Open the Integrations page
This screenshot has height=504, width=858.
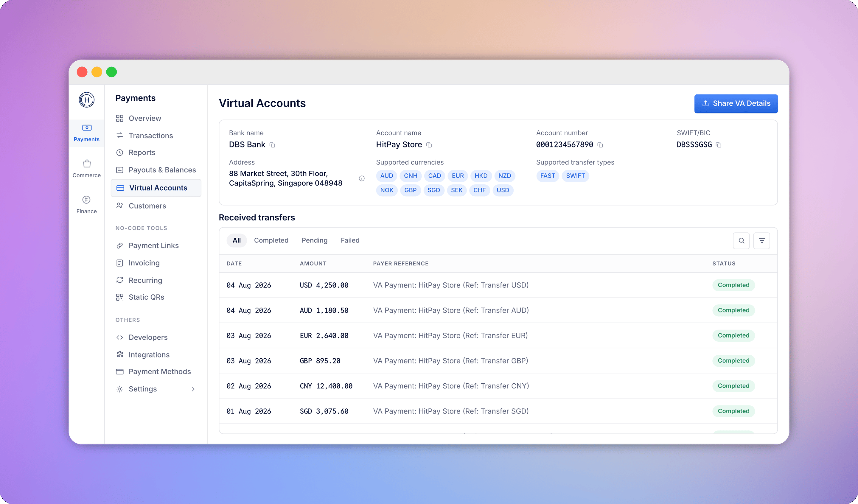(x=149, y=354)
